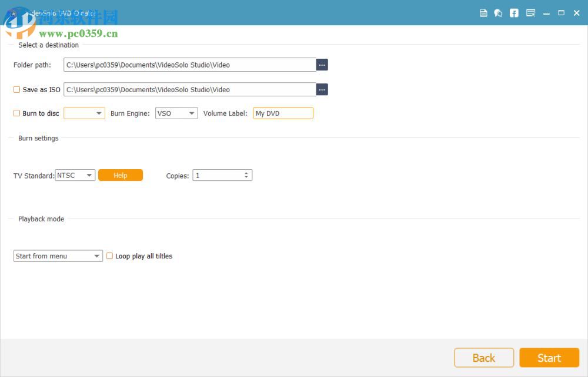Edit the Volume Label My DVD field
588x377 pixels.
(x=283, y=113)
